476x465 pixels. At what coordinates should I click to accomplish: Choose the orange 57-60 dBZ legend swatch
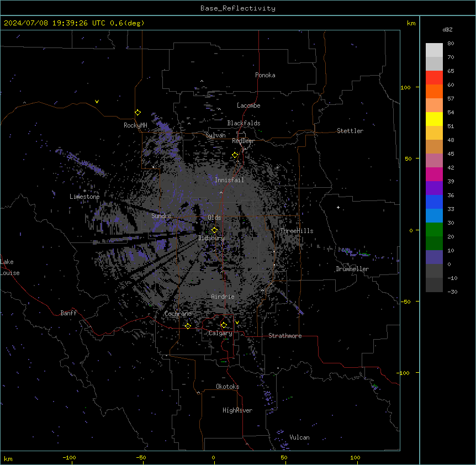434,91
